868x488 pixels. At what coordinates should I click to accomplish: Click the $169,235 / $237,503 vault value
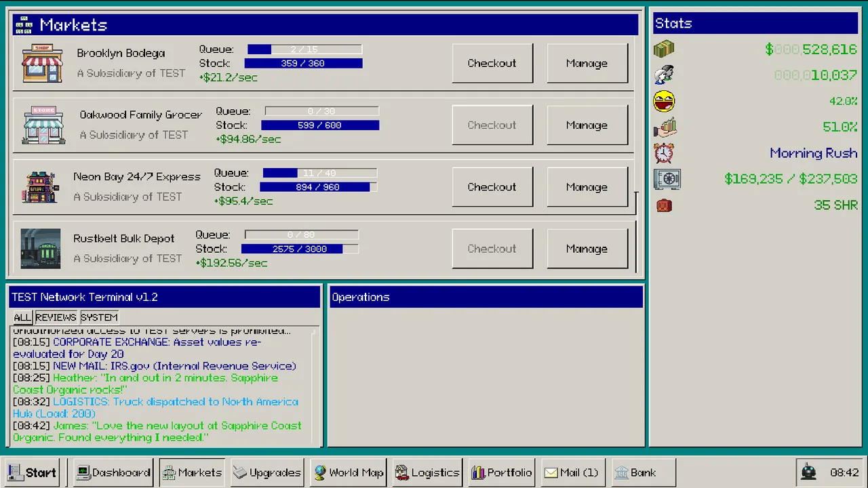(791, 179)
